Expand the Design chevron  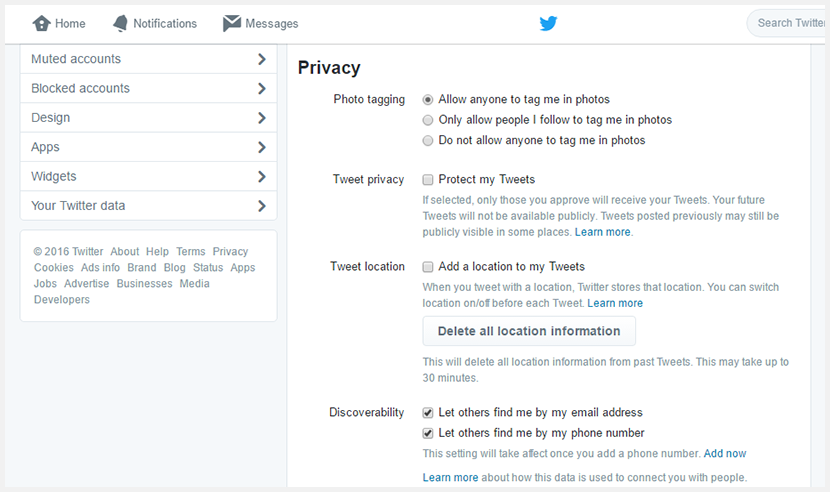(x=261, y=118)
